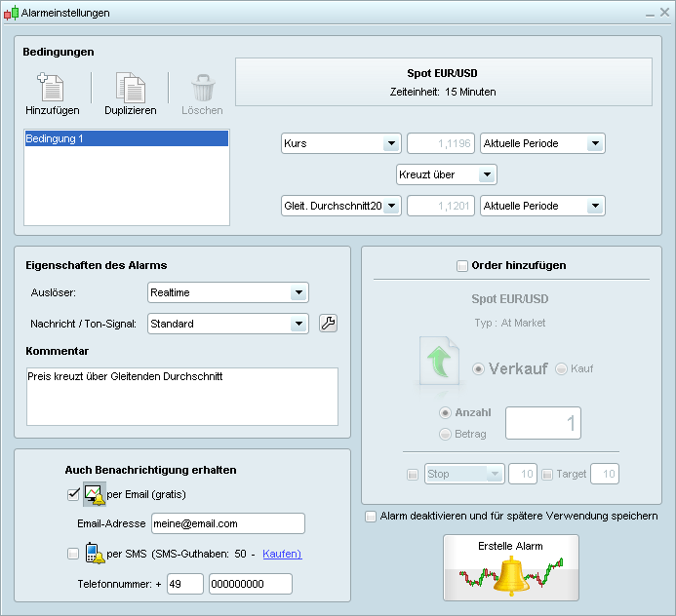
Task: Check Alarm deaktivieren und speichern checkbox
Action: click(x=371, y=516)
